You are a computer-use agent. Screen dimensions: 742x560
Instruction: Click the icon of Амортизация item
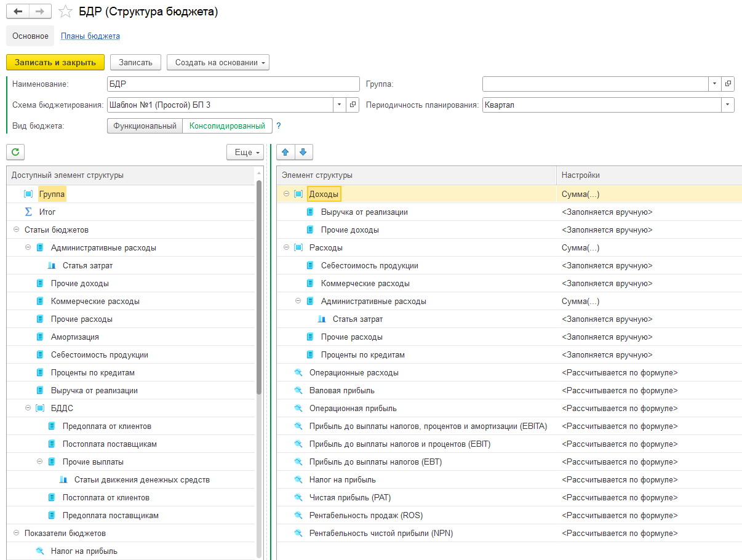tap(40, 337)
